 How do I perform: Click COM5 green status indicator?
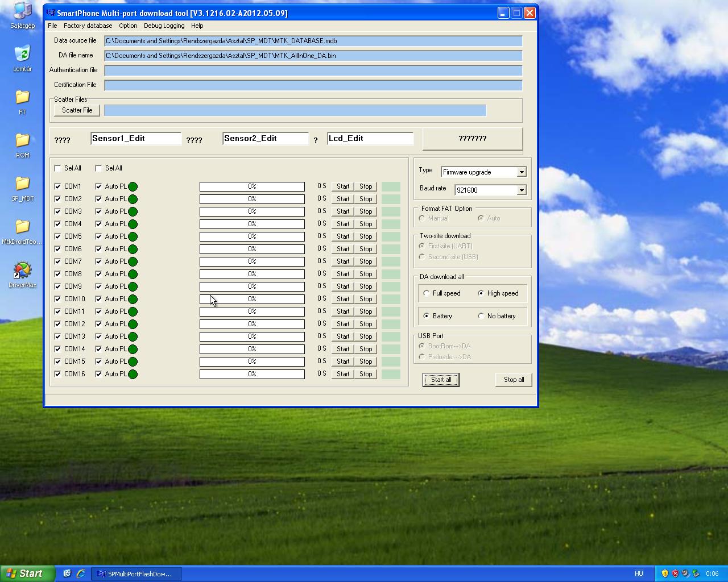pyautogui.click(x=133, y=236)
